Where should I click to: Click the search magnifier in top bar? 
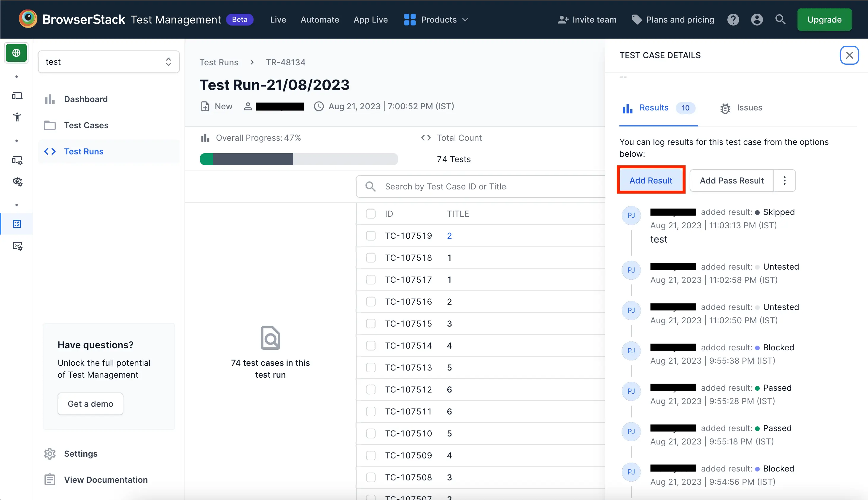(780, 20)
